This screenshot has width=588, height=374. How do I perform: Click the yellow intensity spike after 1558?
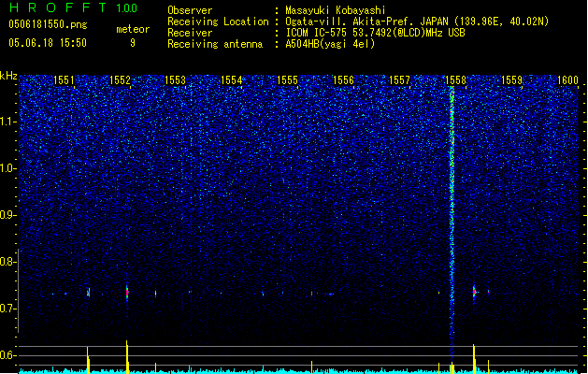[x=474, y=359]
